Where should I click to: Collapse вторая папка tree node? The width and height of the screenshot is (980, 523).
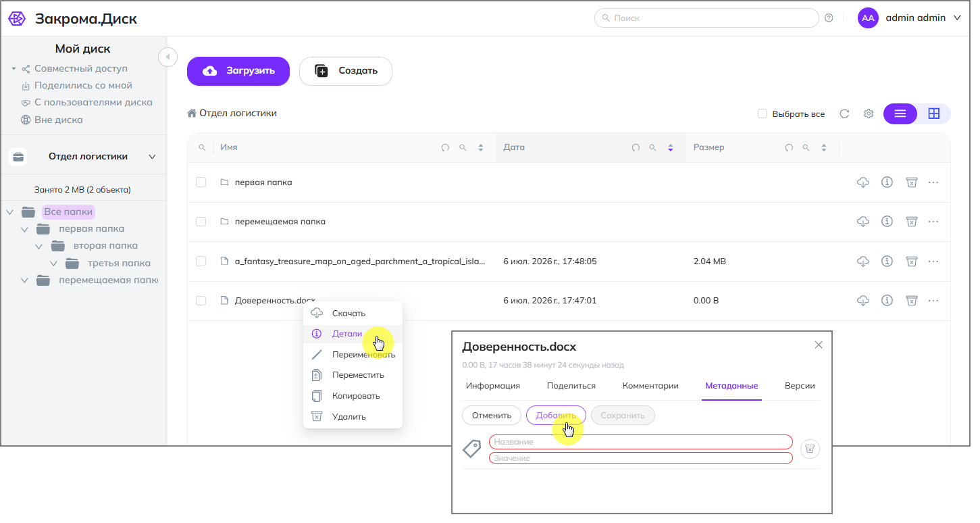pyautogui.click(x=39, y=246)
